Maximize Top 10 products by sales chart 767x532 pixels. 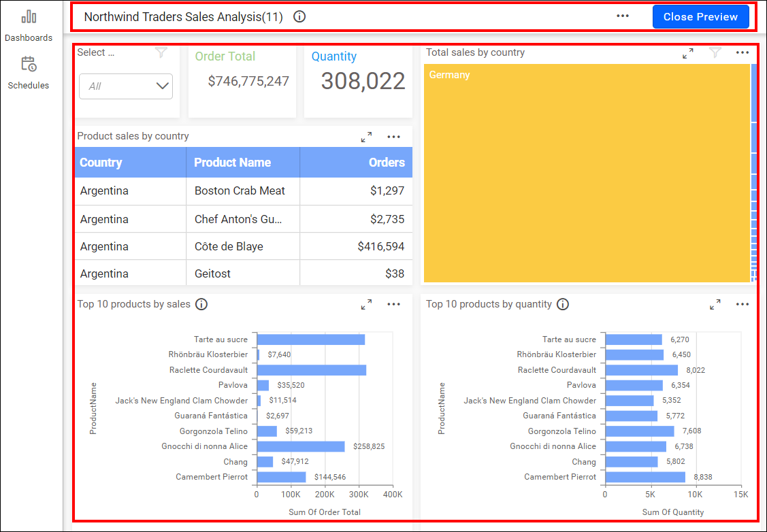[367, 305]
